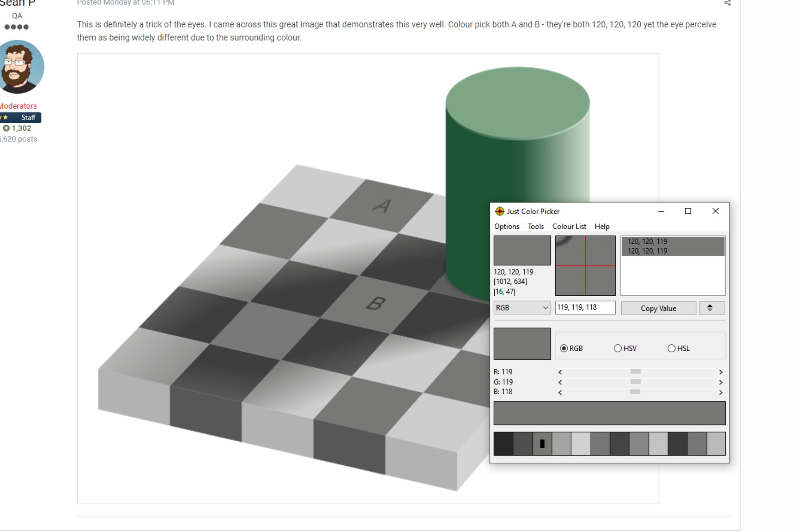The width and height of the screenshot is (798, 532).
Task: Click the Staff rank badge
Action: pyautogui.click(x=20, y=117)
